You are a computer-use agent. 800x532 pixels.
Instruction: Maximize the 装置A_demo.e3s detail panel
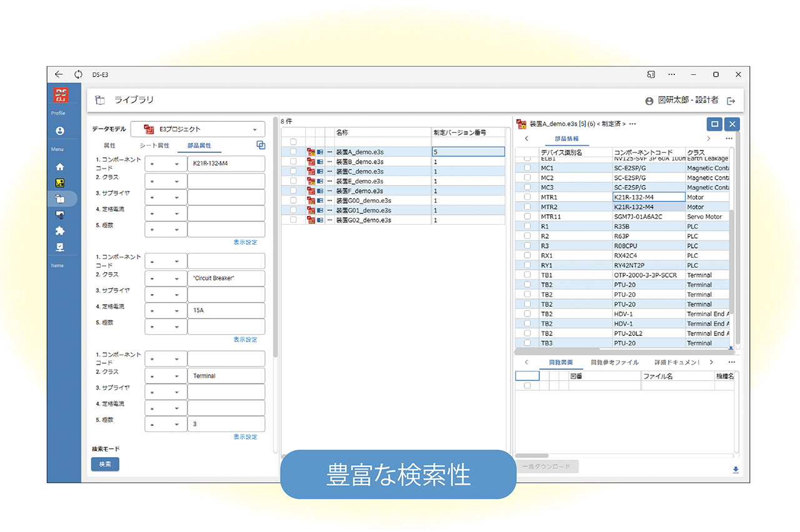coord(714,124)
